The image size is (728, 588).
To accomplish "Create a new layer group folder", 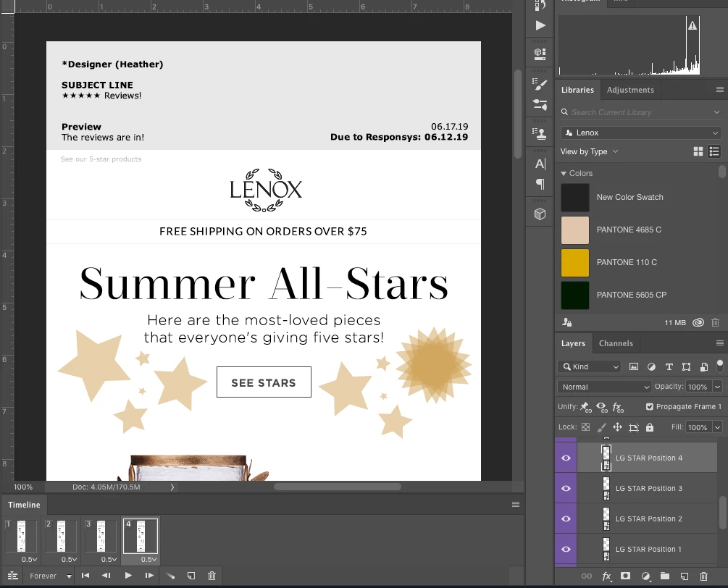I will point(665,576).
